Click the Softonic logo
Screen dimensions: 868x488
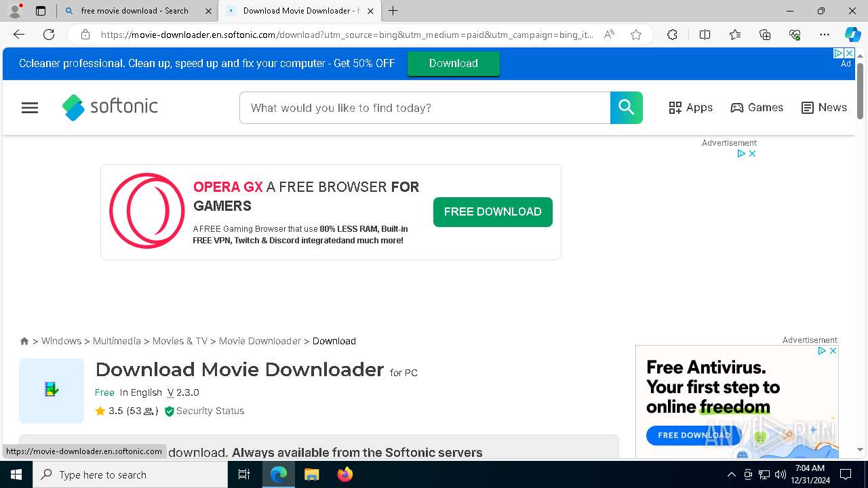[110, 107]
